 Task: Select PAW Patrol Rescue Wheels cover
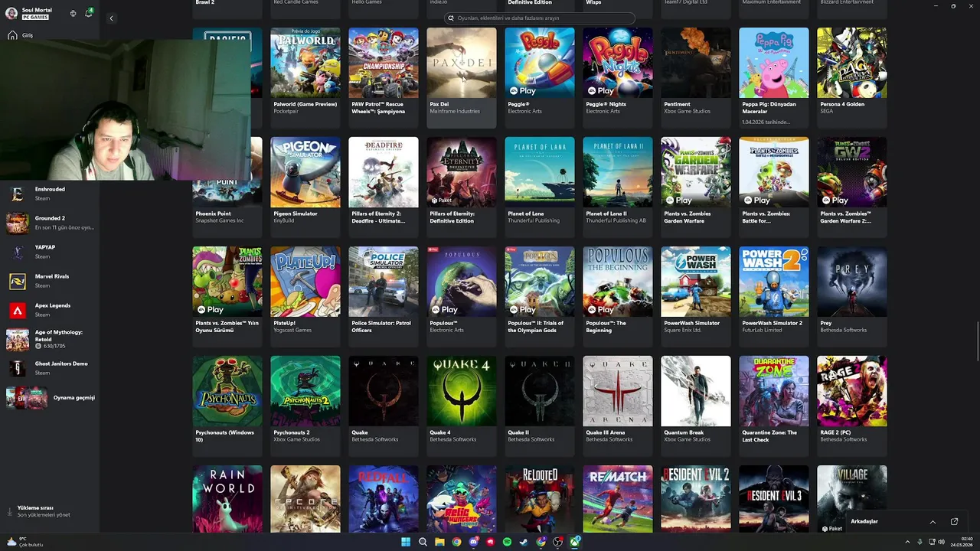(384, 63)
